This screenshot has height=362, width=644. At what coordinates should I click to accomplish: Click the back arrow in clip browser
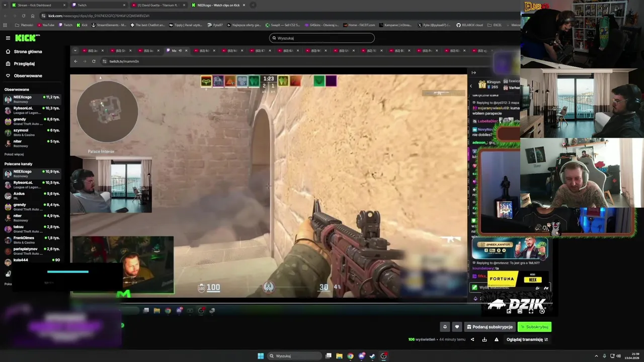click(75, 61)
